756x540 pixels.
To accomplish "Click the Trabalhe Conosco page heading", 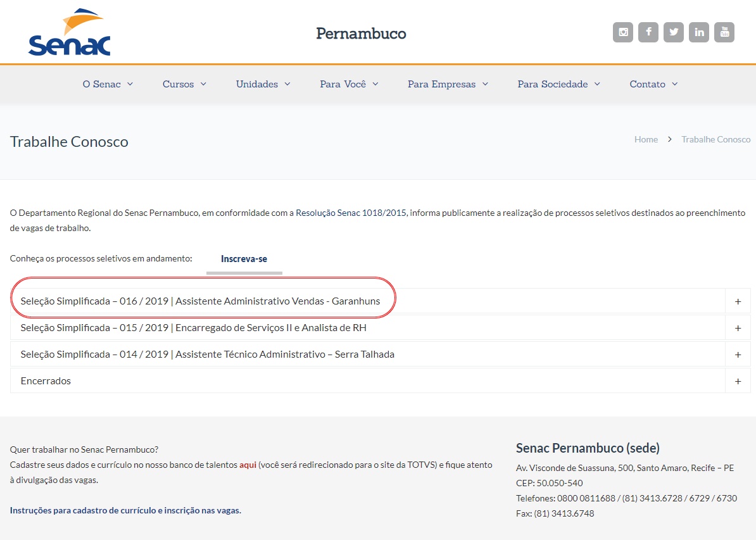I will click(x=69, y=142).
